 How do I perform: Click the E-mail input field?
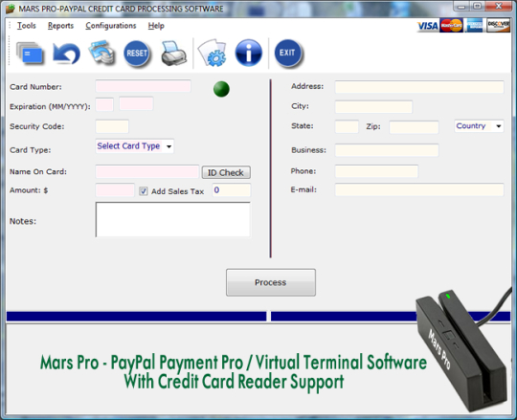click(419, 189)
